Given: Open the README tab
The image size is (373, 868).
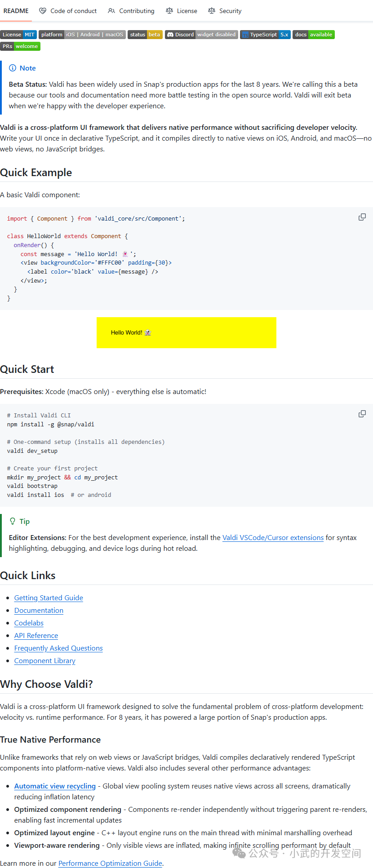Looking at the screenshot, I should tap(16, 11).
